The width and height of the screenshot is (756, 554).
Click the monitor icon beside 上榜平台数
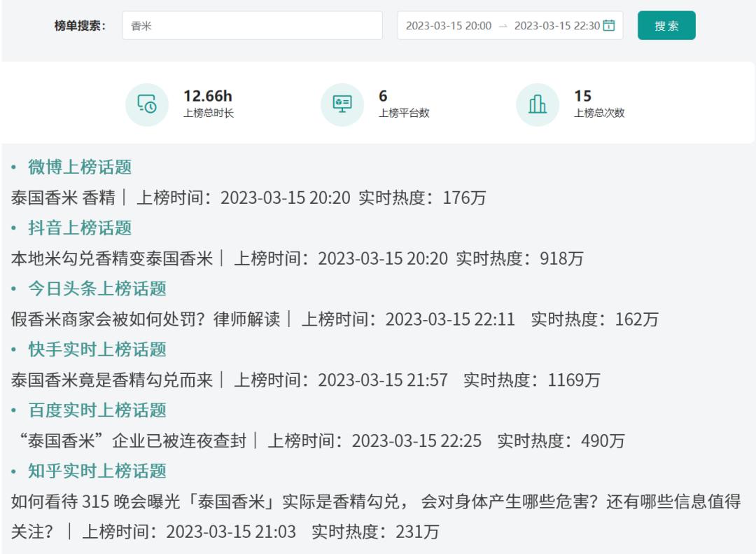(x=341, y=103)
